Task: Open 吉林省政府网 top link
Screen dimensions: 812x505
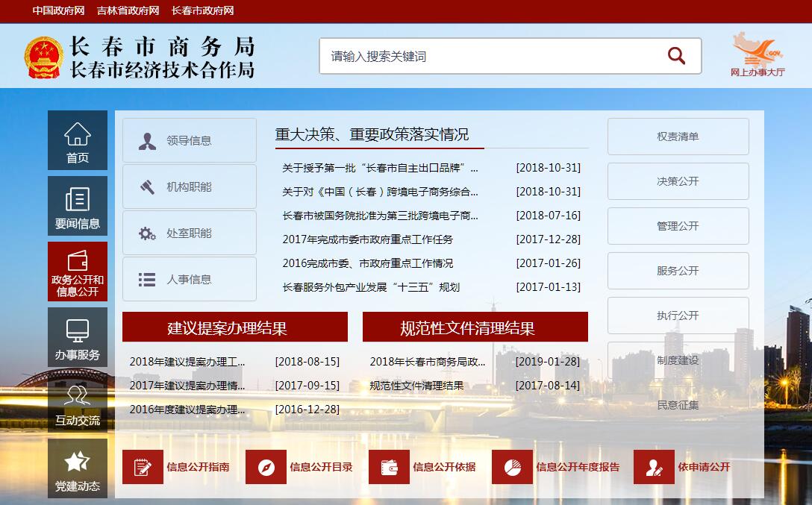Action: (128, 11)
